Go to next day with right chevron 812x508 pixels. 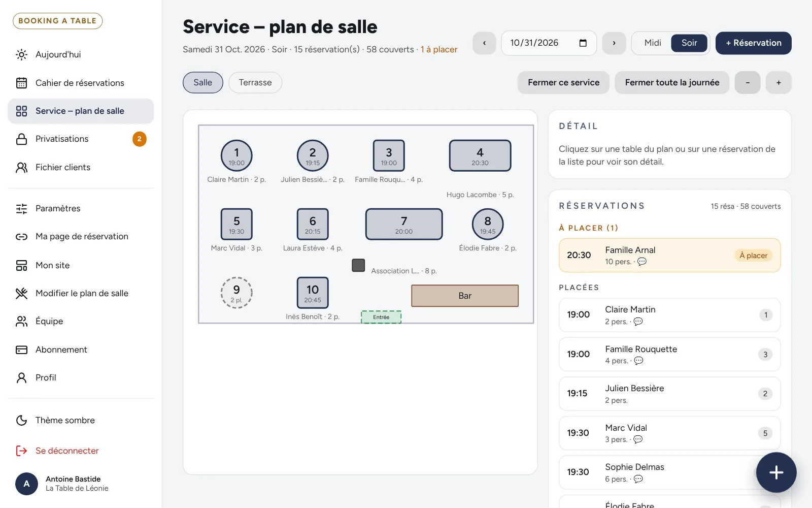pos(614,43)
